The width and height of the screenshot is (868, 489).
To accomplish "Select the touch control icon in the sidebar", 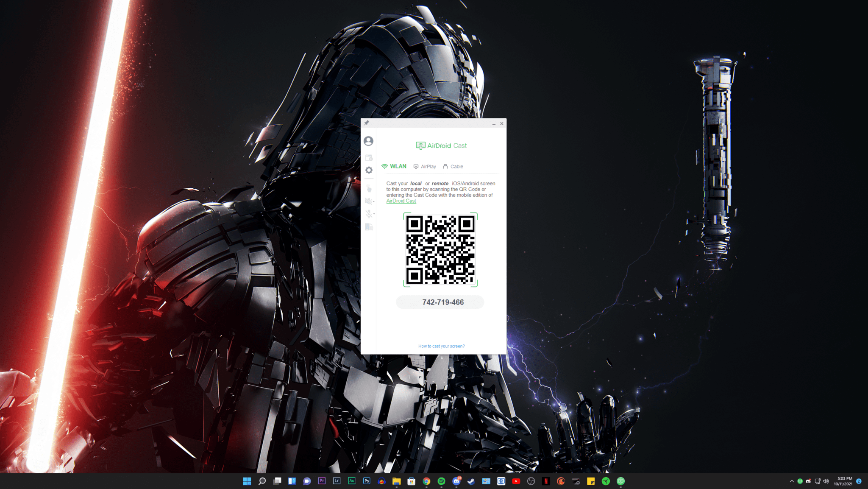I will coord(369,187).
